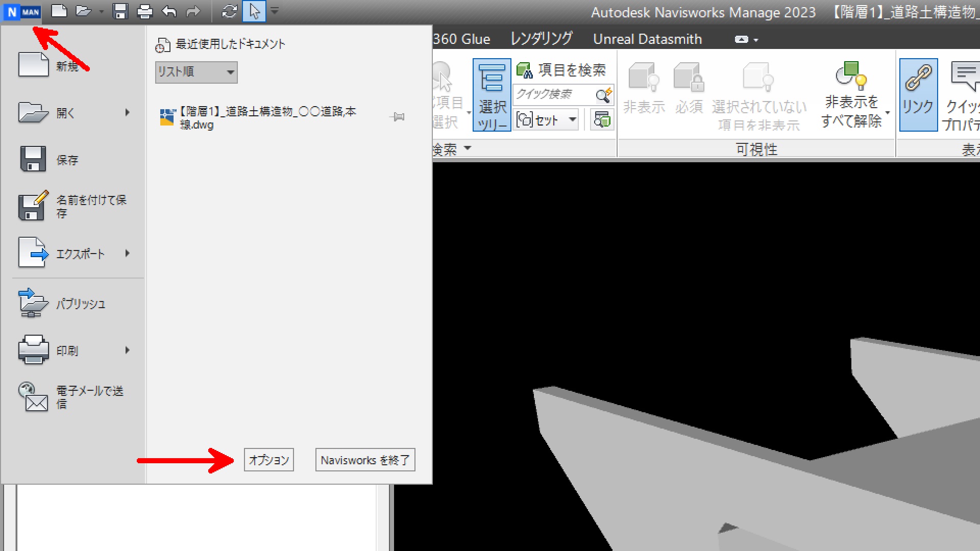Switch to the 360 Glue ribbon tab
The image size is (980, 551).
pyautogui.click(x=461, y=39)
